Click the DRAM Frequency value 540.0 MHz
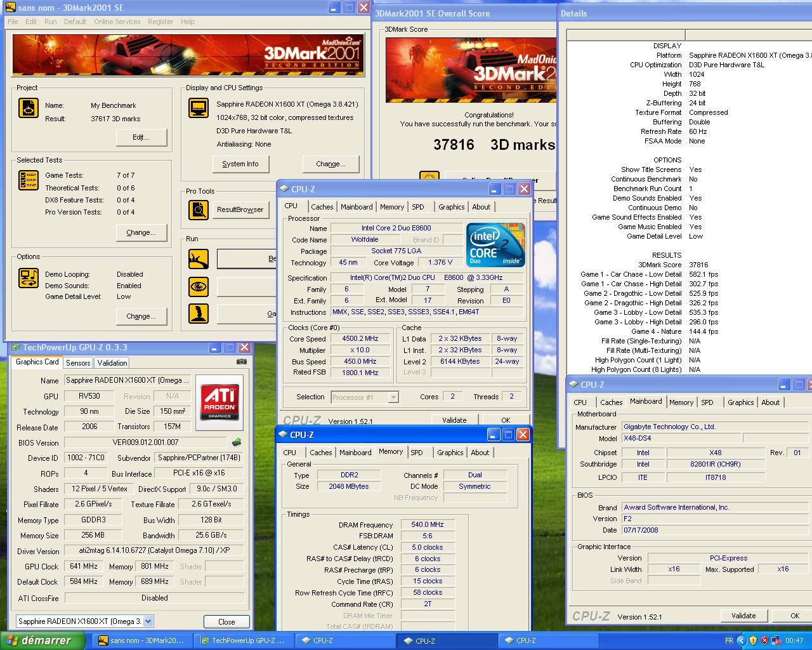This screenshot has width=812, height=650. (428, 525)
